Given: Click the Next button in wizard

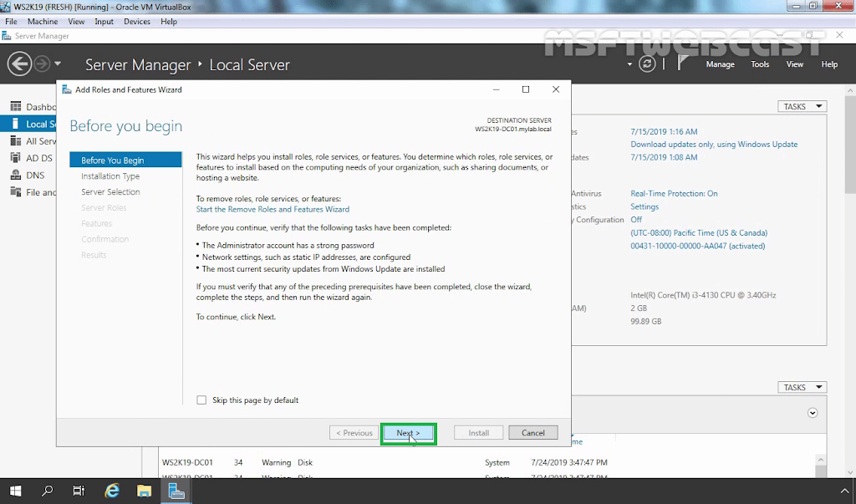Looking at the screenshot, I should click(x=408, y=433).
